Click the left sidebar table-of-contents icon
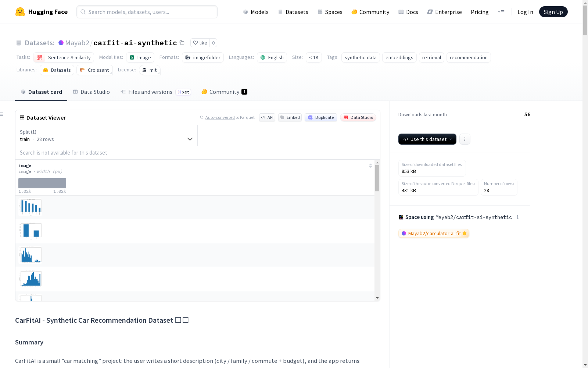This screenshot has height=368, width=588. [x=2, y=114]
